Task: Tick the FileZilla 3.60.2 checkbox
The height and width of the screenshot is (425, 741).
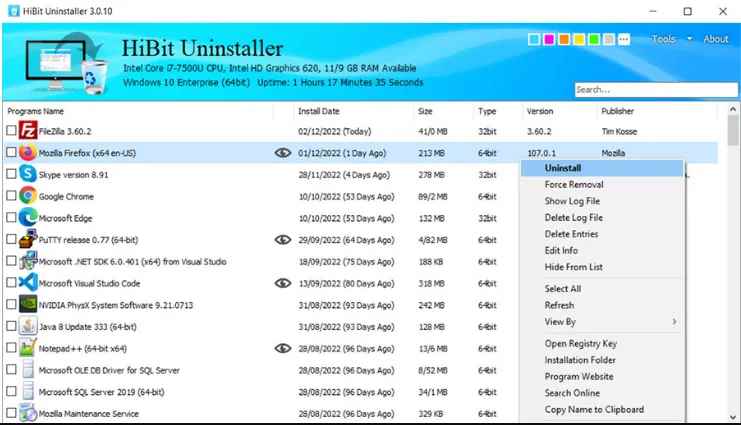Action: tap(11, 131)
